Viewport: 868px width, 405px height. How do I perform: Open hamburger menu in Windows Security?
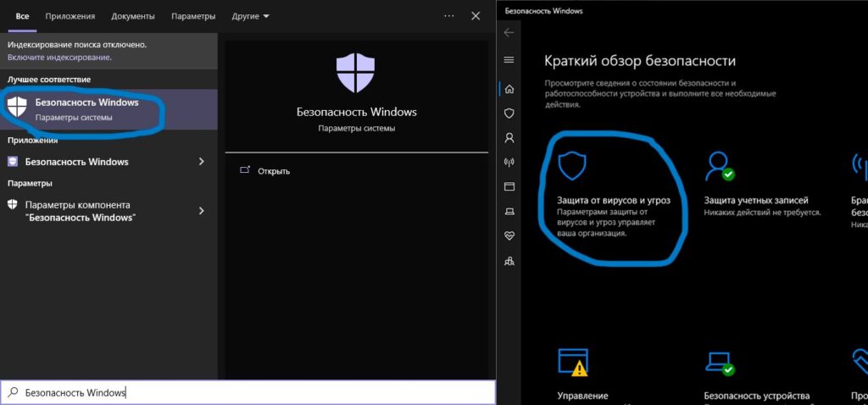coord(509,60)
